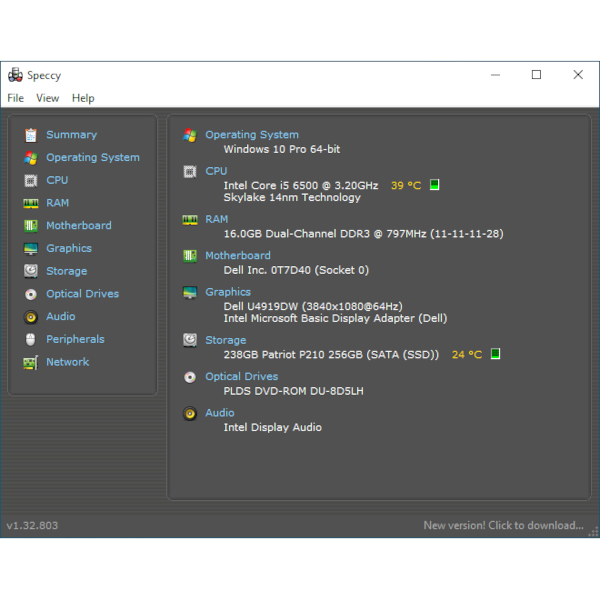Click the 39 °C CPU temperature value
This screenshot has height=600, width=600.
point(406,186)
